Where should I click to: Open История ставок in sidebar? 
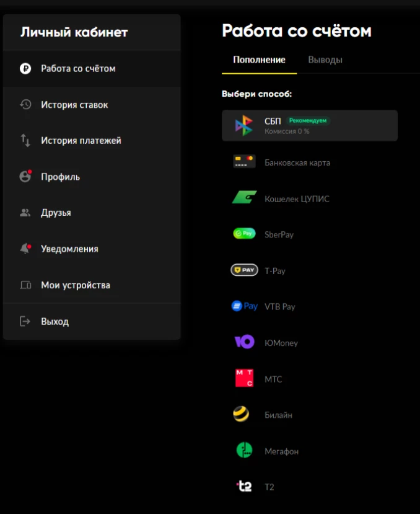[74, 105]
